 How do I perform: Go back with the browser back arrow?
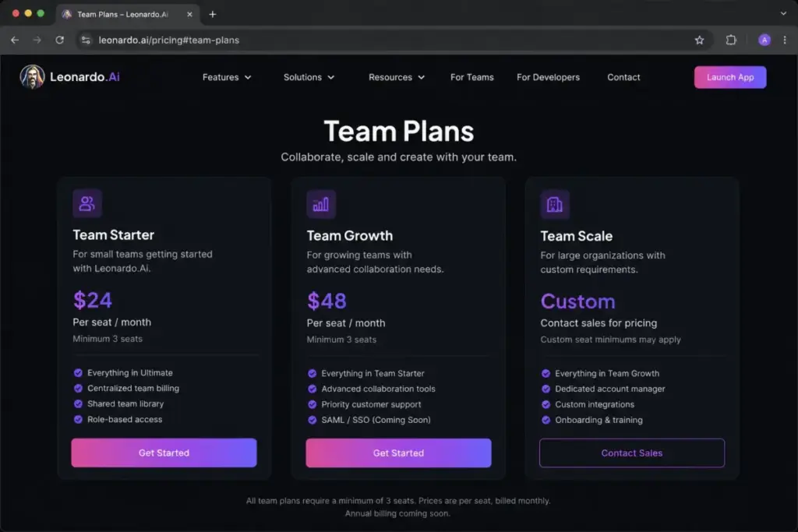pos(15,40)
